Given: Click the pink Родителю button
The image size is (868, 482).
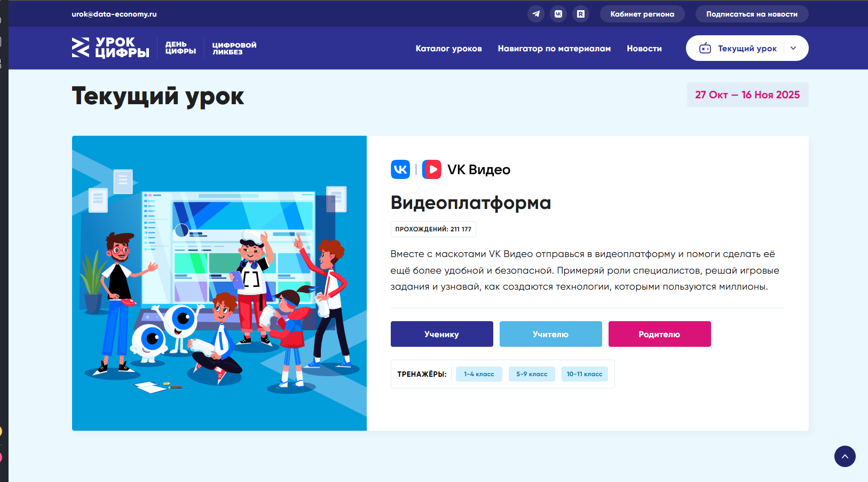Looking at the screenshot, I should 659,334.
